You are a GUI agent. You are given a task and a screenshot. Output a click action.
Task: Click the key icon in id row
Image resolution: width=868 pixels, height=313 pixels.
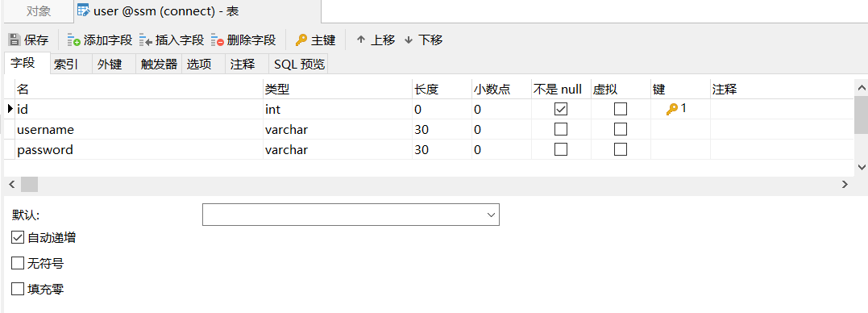coord(671,110)
